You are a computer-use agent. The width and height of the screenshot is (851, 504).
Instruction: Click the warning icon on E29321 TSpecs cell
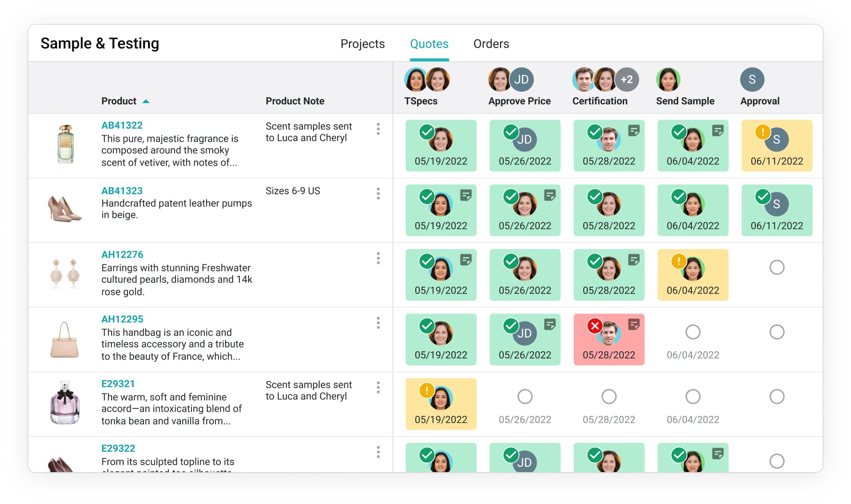tap(426, 390)
